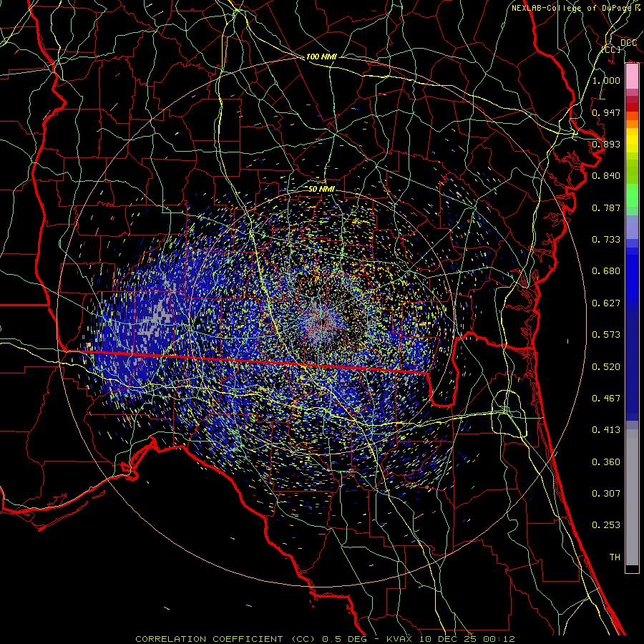Select the 0.307 legend value

coord(606,494)
